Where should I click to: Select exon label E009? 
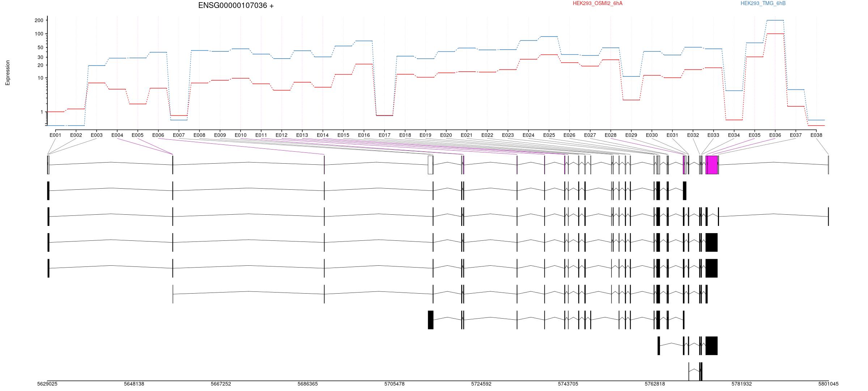click(220, 135)
